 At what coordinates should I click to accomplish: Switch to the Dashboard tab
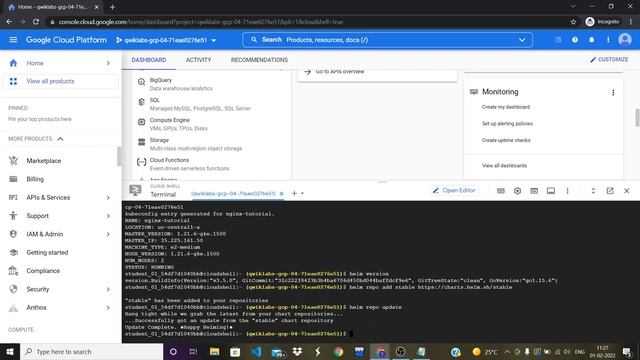pyautogui.click(x=149, y=60)
